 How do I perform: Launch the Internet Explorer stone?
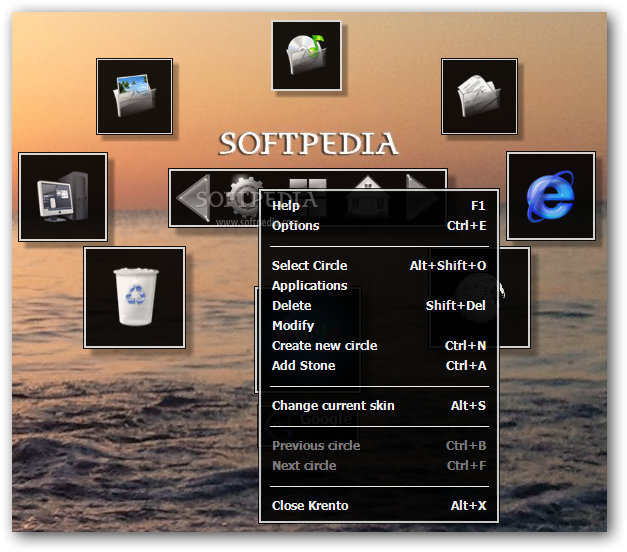[x=551, y=196]
